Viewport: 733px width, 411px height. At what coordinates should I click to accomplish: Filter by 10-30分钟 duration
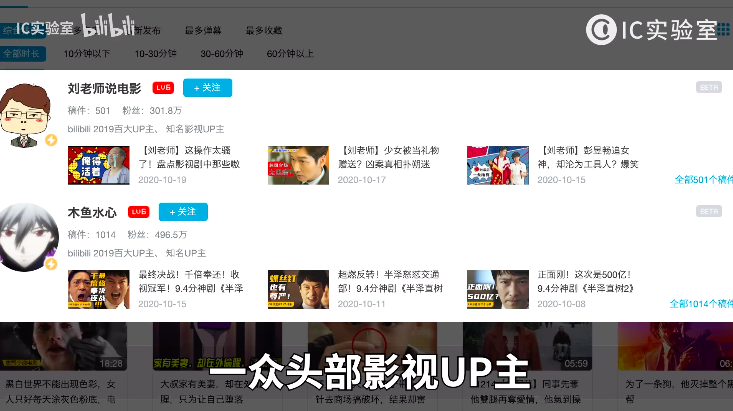point(155,54)
